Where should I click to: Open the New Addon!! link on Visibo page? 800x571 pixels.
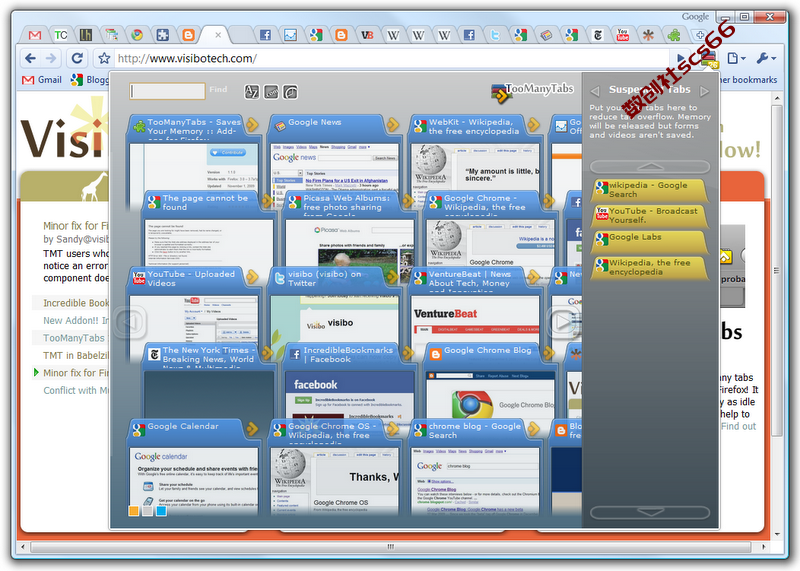pos(76,320)
